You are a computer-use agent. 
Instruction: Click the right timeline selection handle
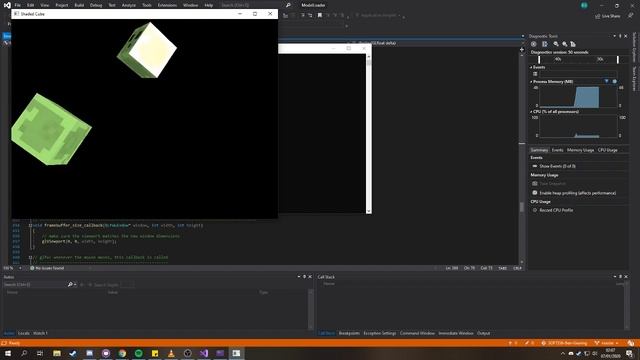(618, 60)
